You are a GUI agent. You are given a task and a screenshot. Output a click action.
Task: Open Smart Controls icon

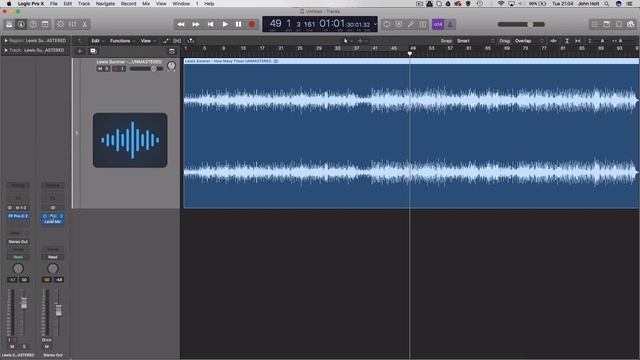pyautogui.click(x=60, y=24)
